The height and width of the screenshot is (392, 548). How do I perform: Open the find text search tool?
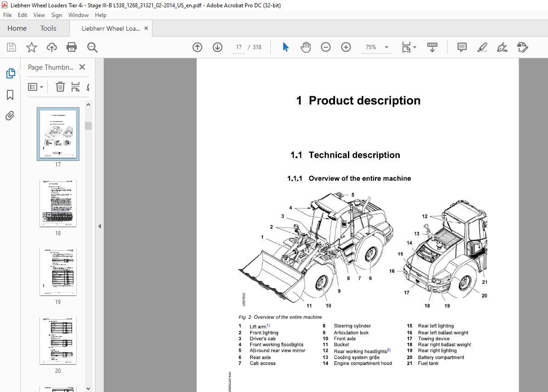click(92, 47)
